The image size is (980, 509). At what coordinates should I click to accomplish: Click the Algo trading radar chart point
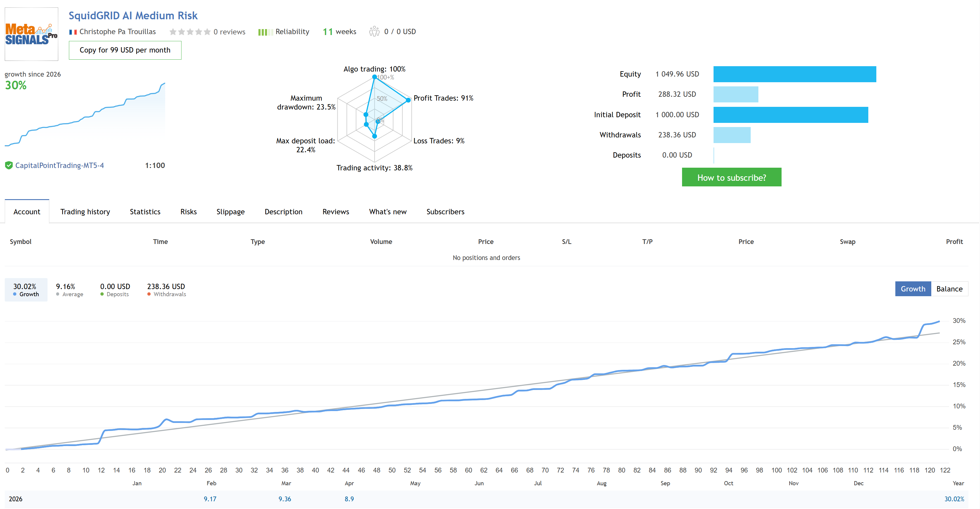[374, 77]
